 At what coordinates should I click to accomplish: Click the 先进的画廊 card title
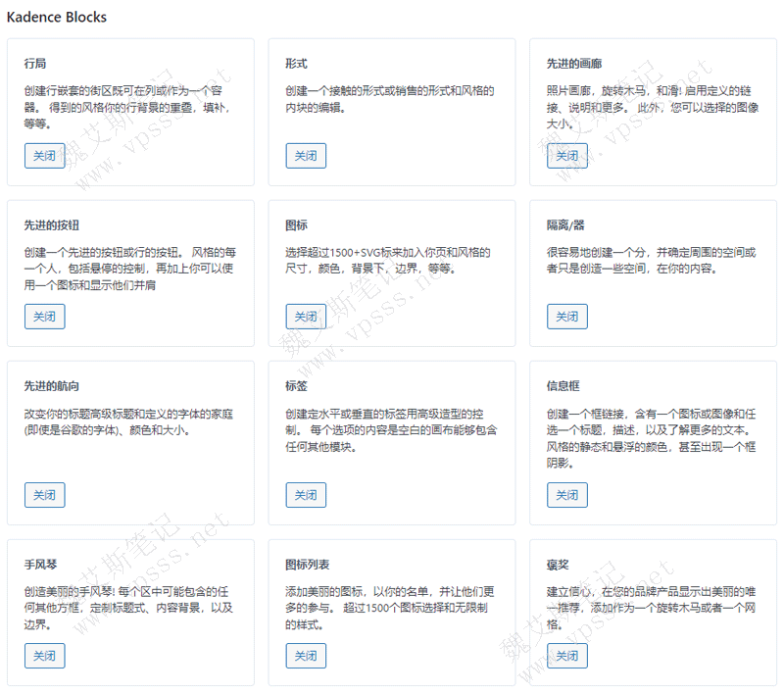[574, 64]
